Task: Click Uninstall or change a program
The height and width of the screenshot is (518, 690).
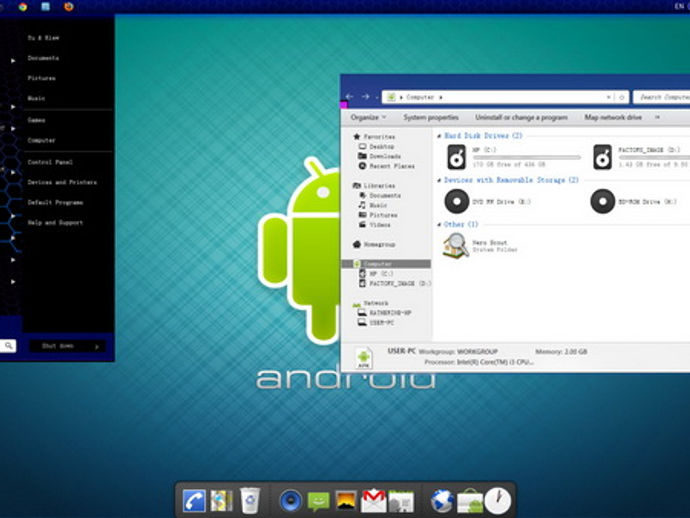Action: [x=521, y=117]
